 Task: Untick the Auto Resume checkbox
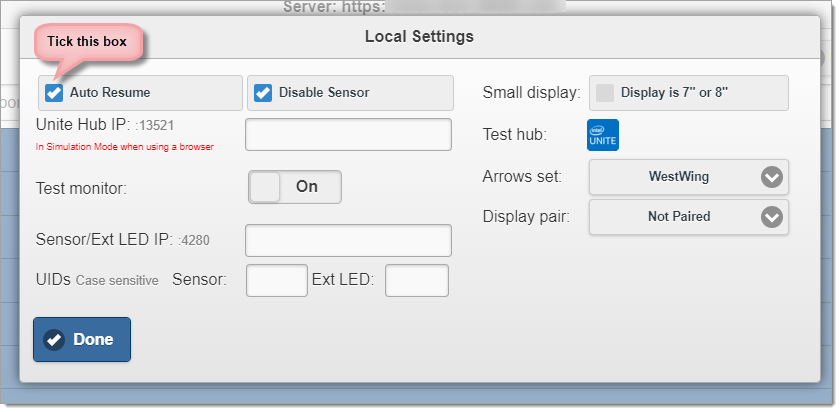pos(54,93)
